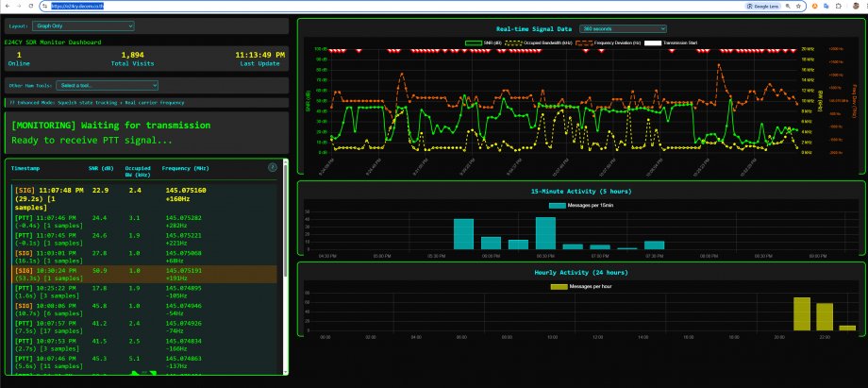
Task: Click the browser back arrow
Action: (8, 5)
